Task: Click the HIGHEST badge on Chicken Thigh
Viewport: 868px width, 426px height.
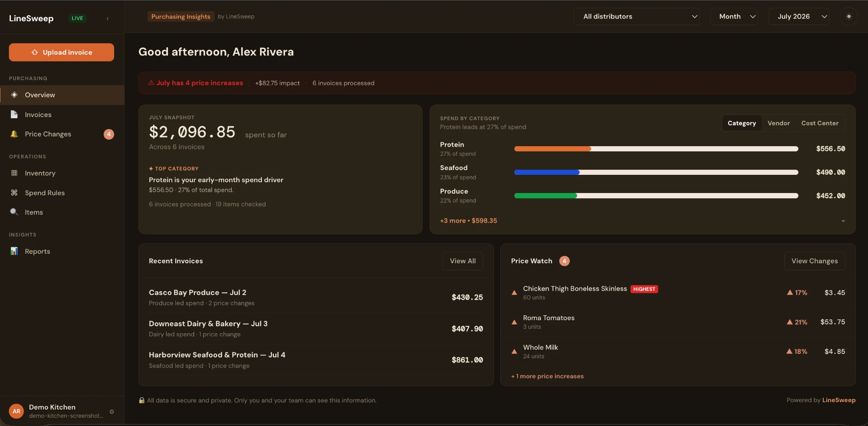Action: coord(644,289)
